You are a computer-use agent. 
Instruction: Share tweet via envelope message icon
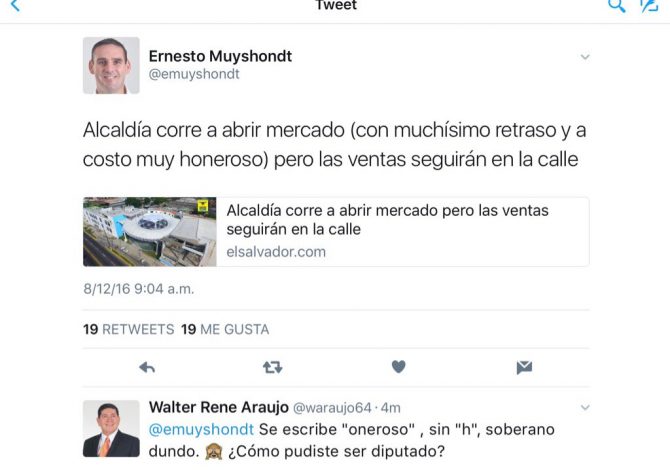pyautogui.click(x=524, y=367)
